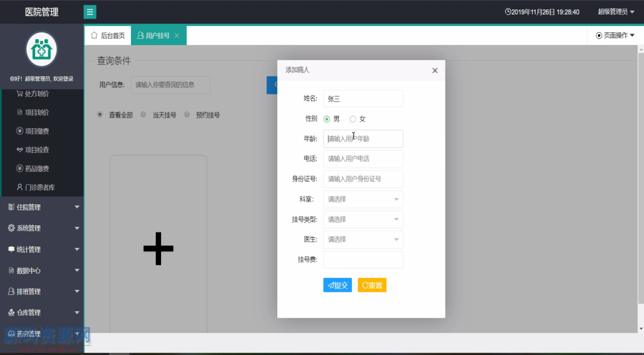Open the 挂号类型 dropdown
The width and height of the screenshot is (644, 355).
pyautogui.click(x=363, y=219)
